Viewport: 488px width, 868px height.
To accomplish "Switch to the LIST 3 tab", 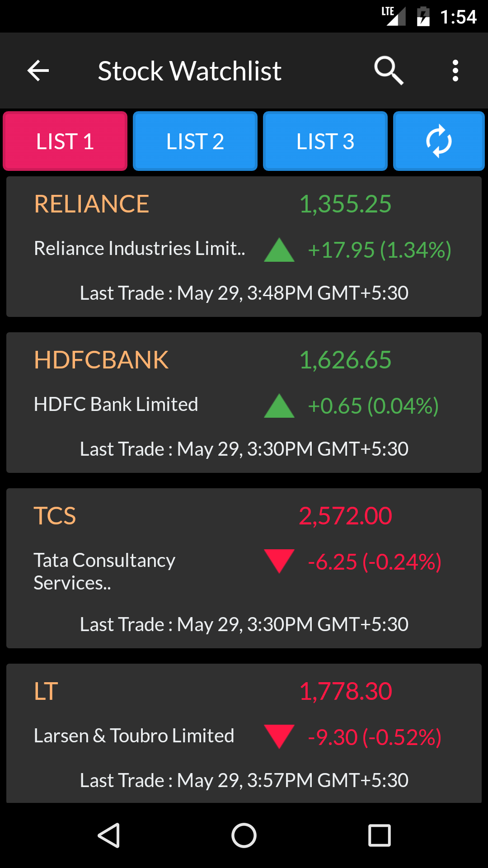I will pyautogui.click(x=325, y=141).
